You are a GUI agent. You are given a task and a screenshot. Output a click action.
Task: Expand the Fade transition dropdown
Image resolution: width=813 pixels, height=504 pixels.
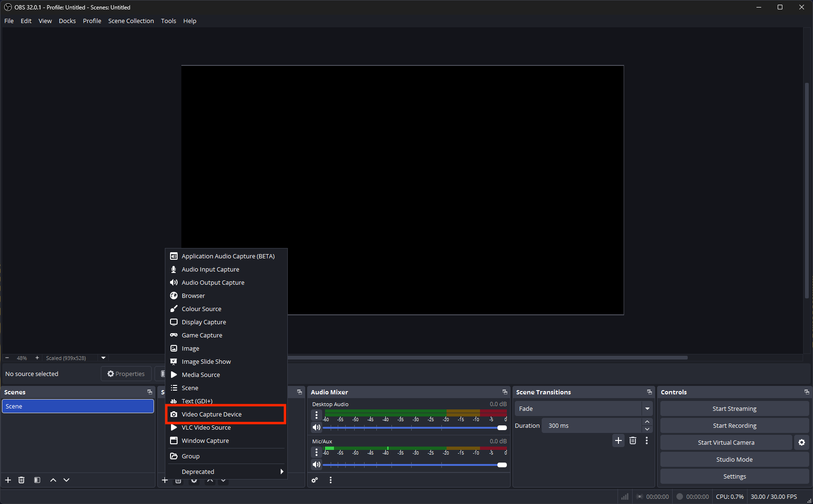pyautogui.click(x=647, y=408)
